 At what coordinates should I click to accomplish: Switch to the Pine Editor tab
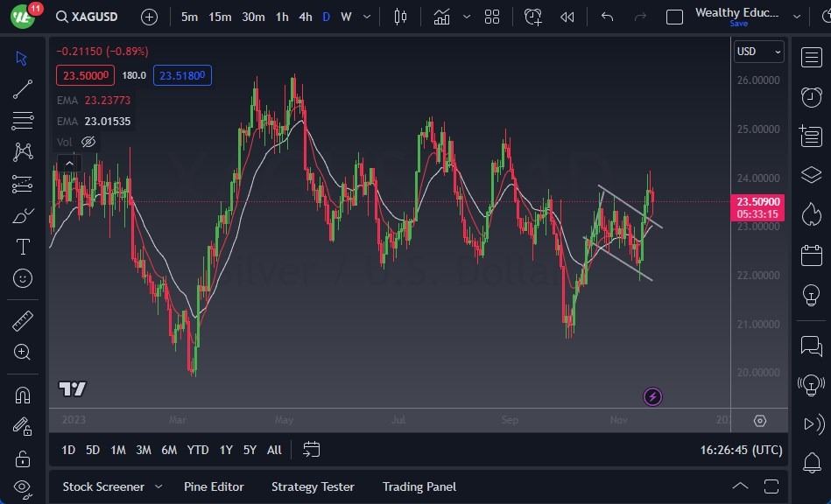click(214, 486)
